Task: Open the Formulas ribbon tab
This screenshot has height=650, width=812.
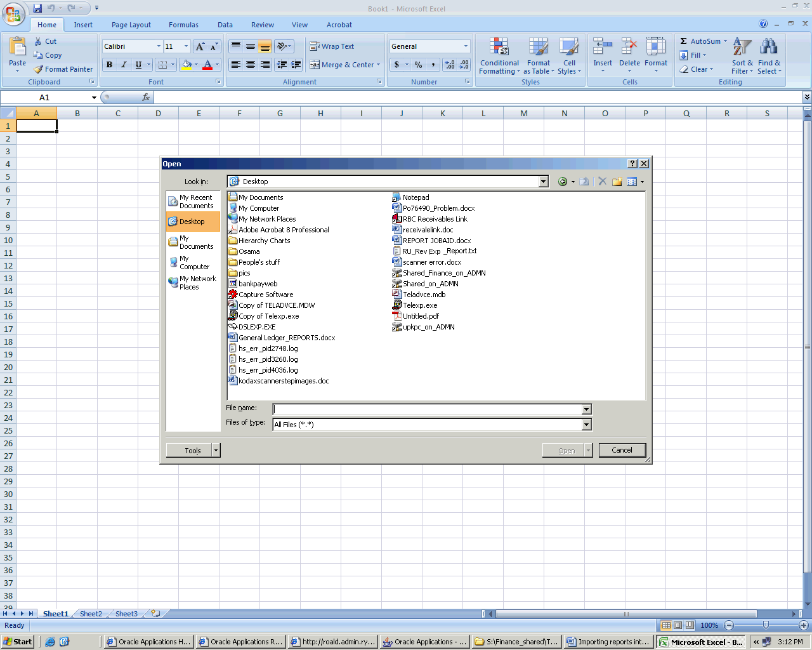Action: [x=183, y=25]
